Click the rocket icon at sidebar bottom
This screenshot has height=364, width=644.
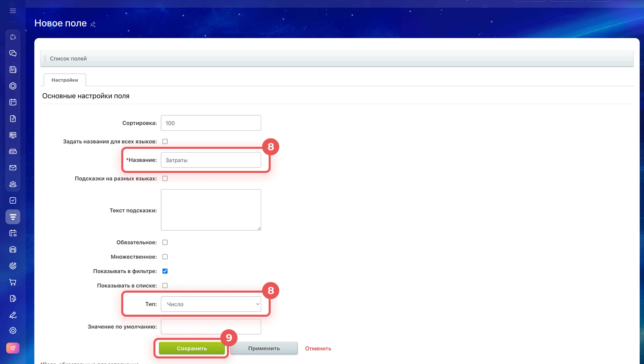click(13, 348)
